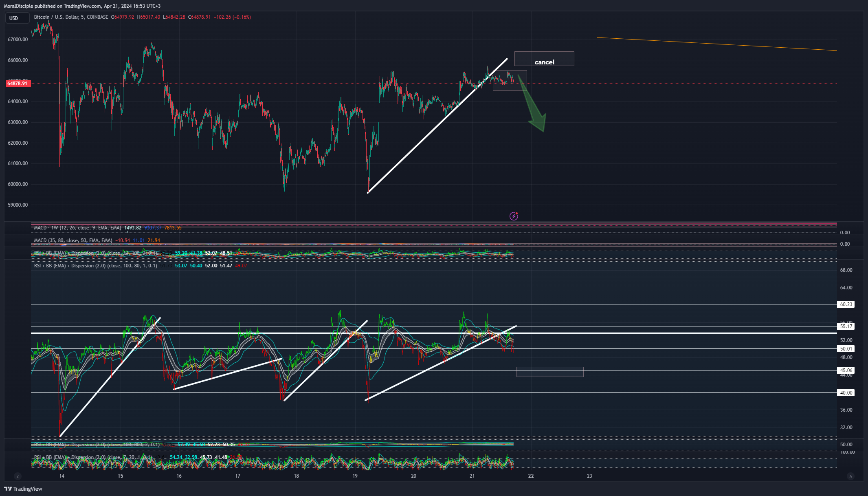868x496 pixels.
Task: Click the date label 19 on time axis
Action: (355, 476)
